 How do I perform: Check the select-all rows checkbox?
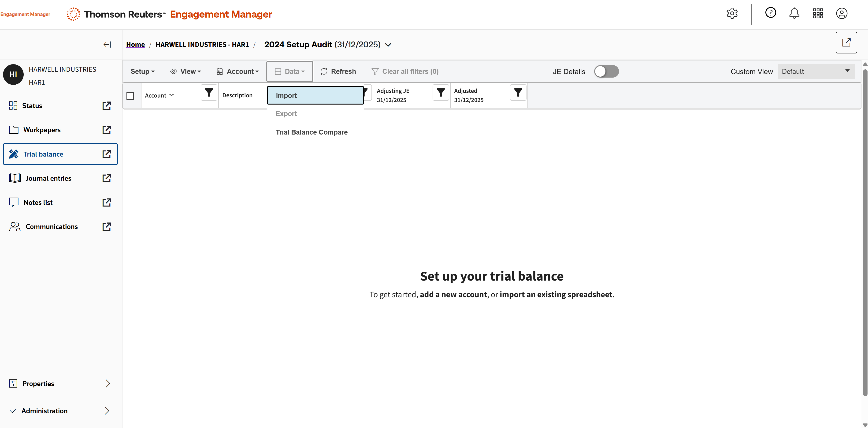[130, 96]
